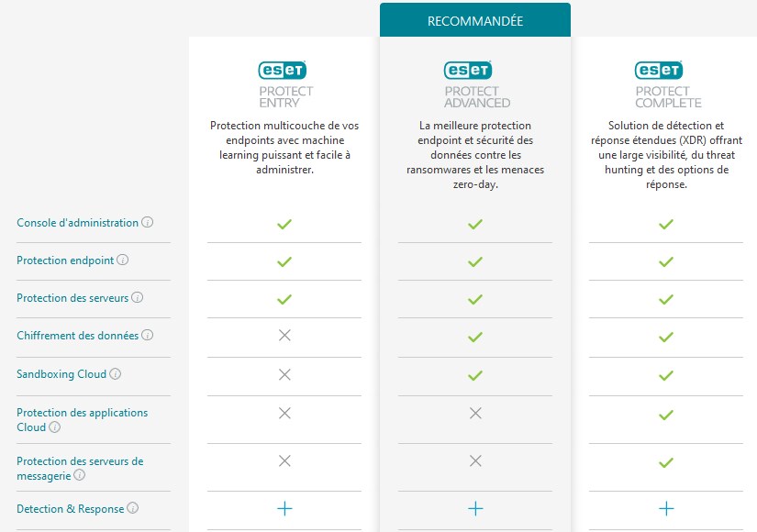Viewport: 757px width, 532px height.
Task: Click the ESET Protect Entry logo
Action: pyautogui.click(x=284, y=81)
